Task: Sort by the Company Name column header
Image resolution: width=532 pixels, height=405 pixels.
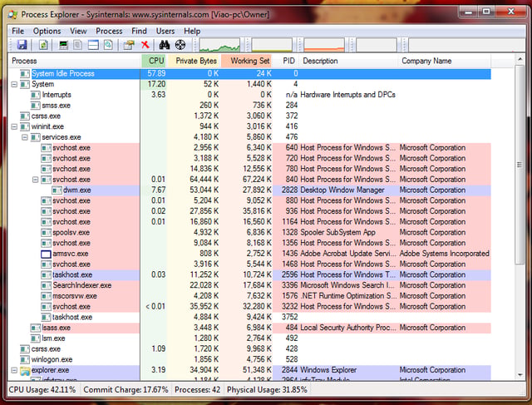Action: [x=445, y=61]
